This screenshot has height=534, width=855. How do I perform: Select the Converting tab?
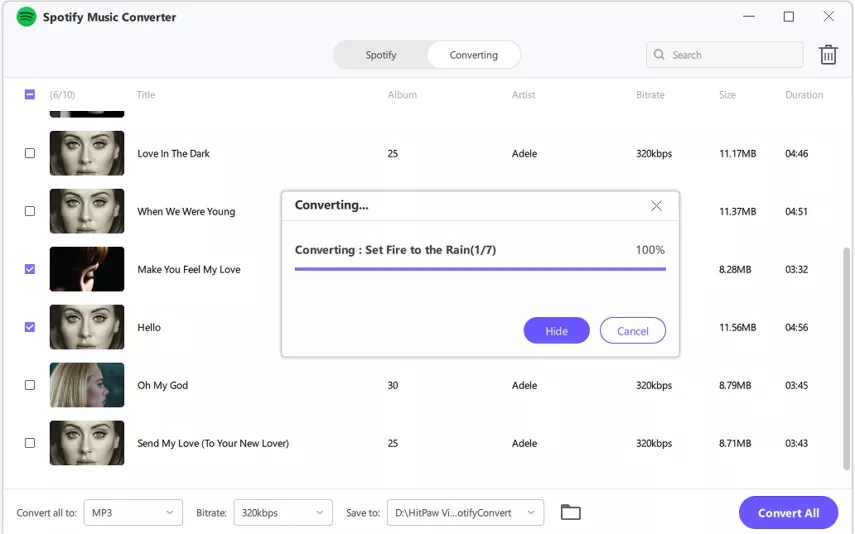pos(474,55)
